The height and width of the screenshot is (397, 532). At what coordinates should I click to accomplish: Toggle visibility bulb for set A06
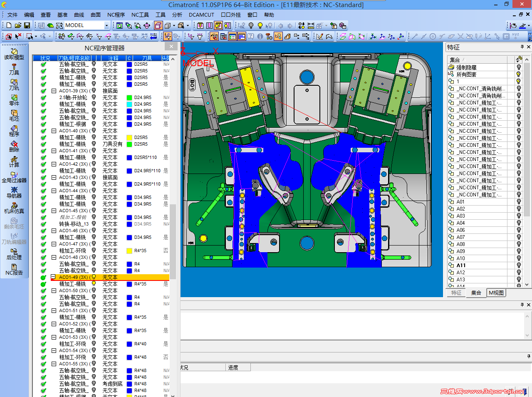[519, 230]
